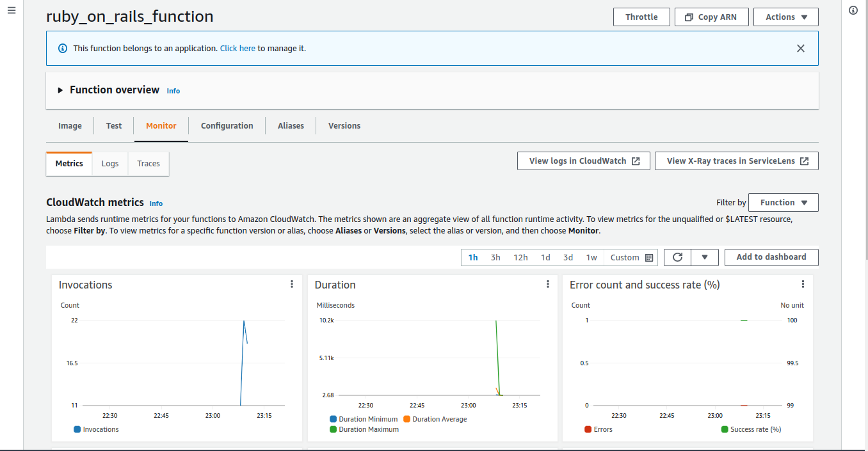Select the 12h time range
Image resolution: width=868 pixels, height=451 pixels.
(520, 257)
